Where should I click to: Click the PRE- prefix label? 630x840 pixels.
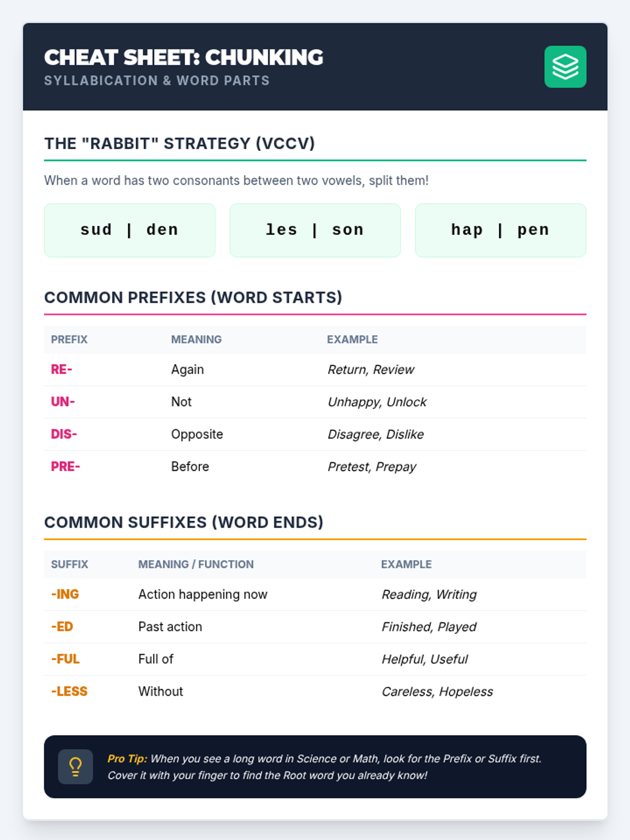[x=66, y=467]
